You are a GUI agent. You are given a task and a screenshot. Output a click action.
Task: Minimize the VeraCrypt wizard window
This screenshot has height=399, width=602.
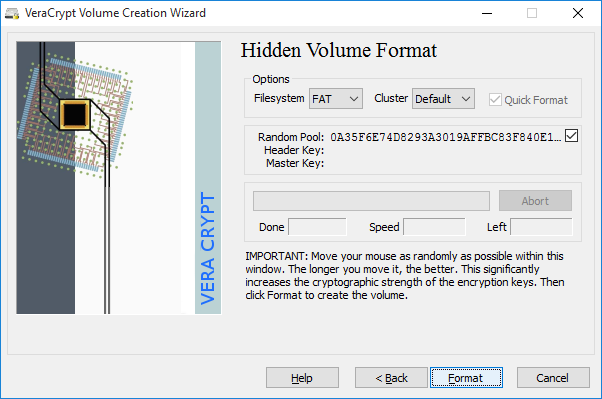click(x=487, y=13)
